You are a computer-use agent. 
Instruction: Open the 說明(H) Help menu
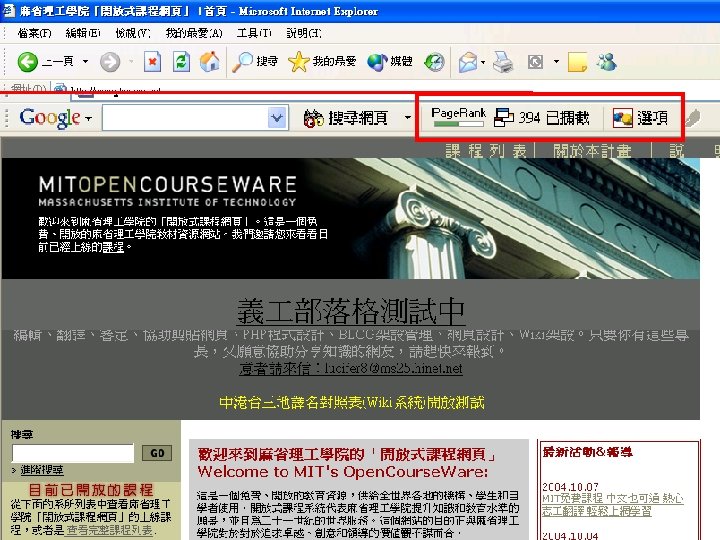(x=304, y=33)
